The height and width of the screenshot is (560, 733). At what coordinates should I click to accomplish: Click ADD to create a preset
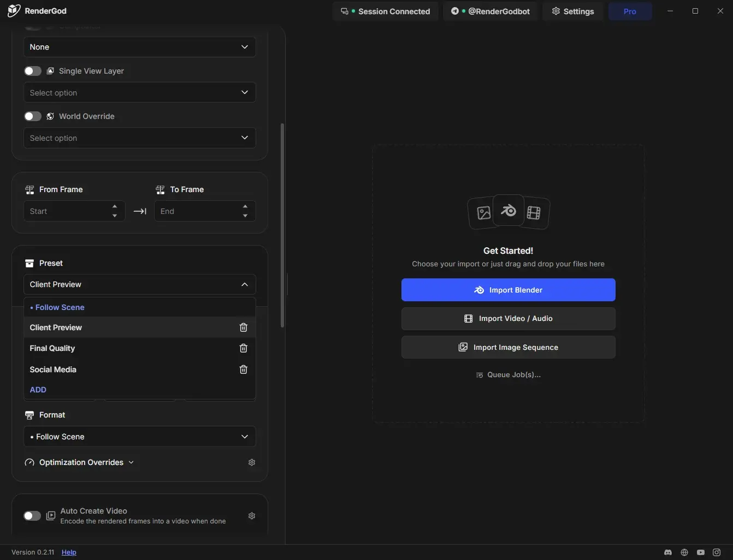pyautogui.click(x=38, y=390)
